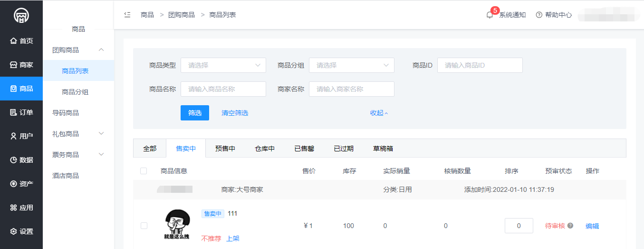
Task: Click the 编辑 link for product 111
Action: [592, 226]
